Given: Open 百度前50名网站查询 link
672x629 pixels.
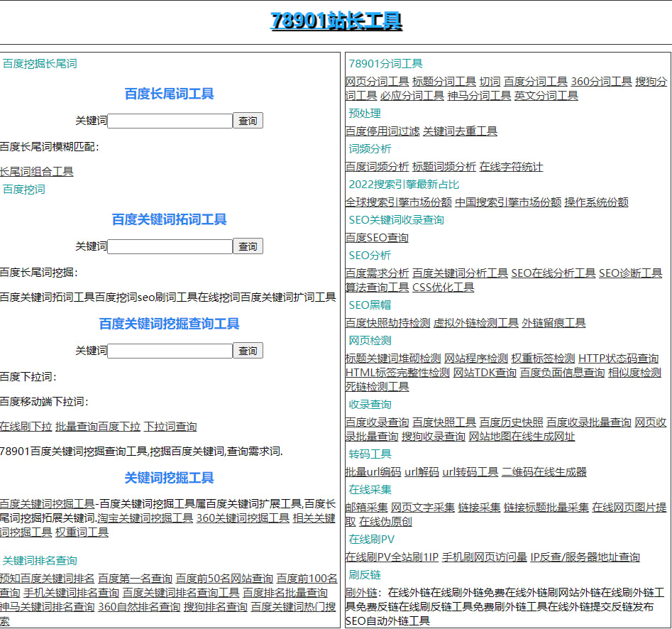Looking at the screenshot, I should (x=224, y=579).
